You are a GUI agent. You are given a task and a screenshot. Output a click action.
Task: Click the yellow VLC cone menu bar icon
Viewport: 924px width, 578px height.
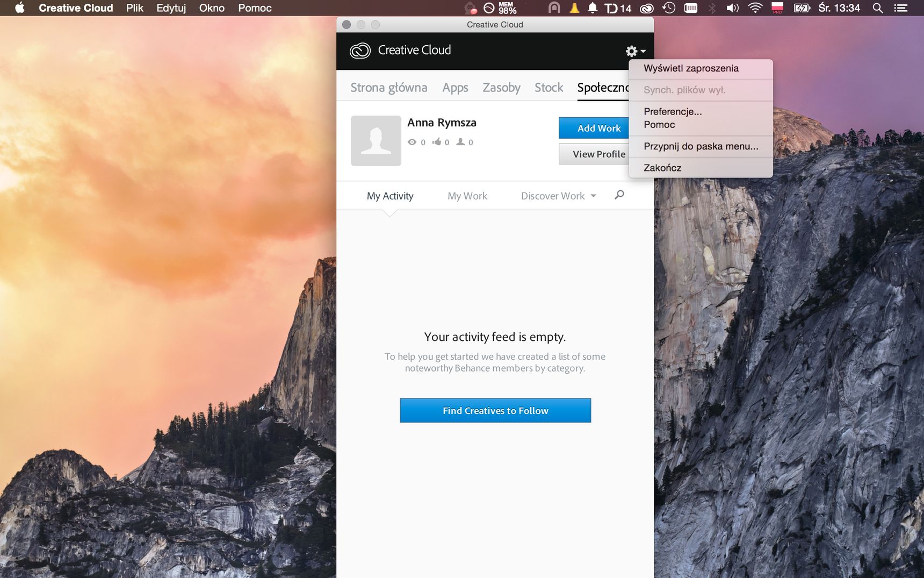pos(574,8)
